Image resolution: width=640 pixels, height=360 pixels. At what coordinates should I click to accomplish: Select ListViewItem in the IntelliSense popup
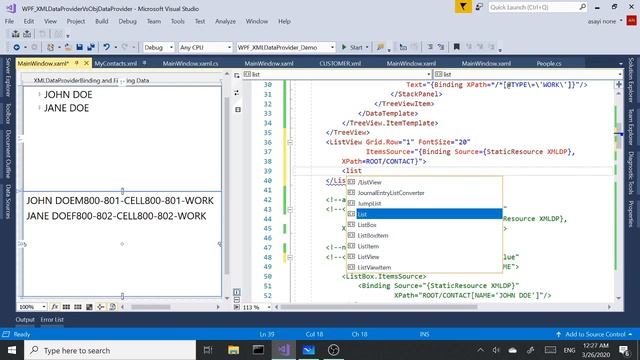click(424, 267)
